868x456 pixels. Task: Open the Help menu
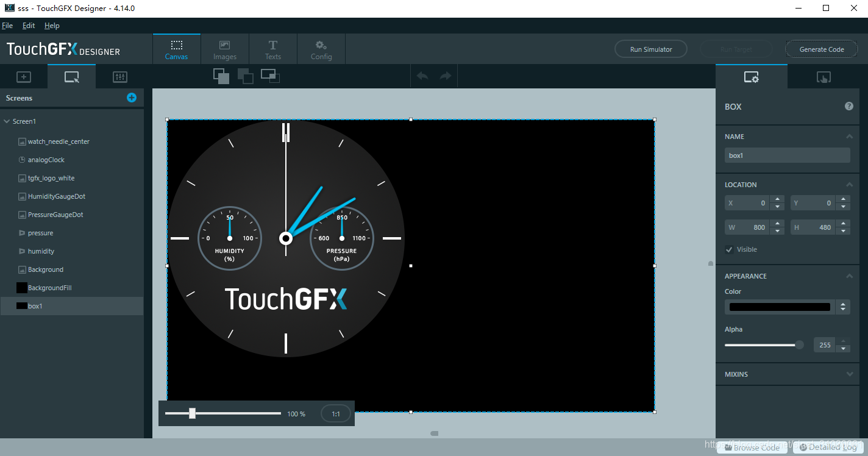[52, 26]
